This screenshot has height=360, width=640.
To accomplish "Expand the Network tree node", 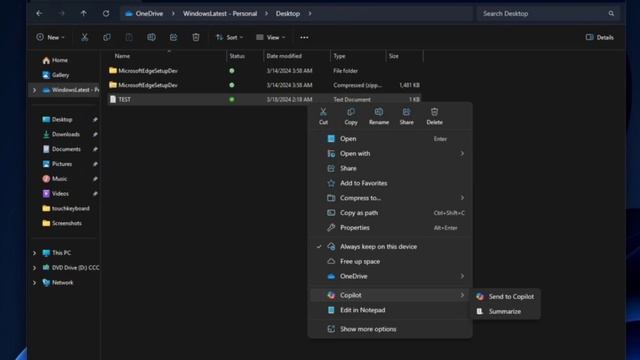I will click(x=34, y=282).
